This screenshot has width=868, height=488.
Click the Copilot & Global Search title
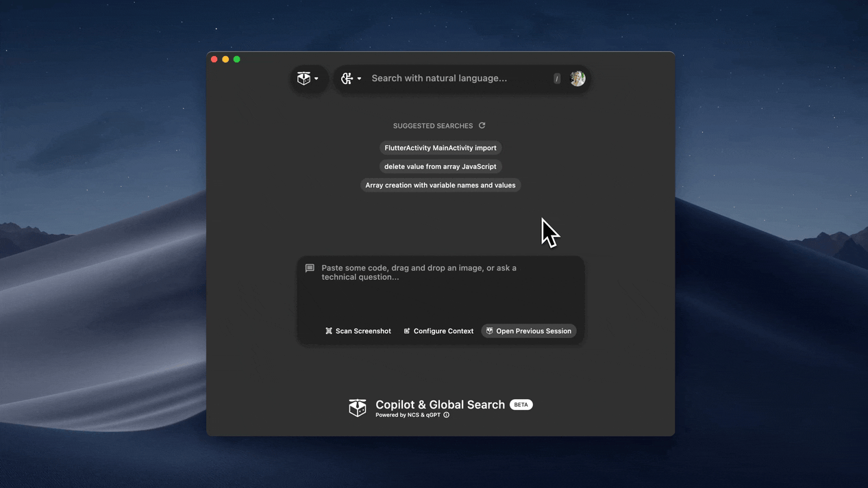click(441, 404)
